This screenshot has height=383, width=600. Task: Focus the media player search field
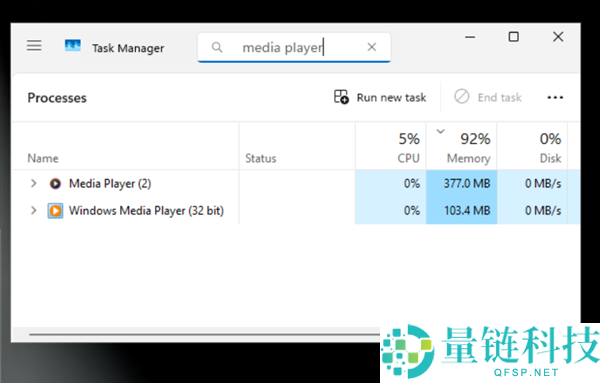click(294, 47)
